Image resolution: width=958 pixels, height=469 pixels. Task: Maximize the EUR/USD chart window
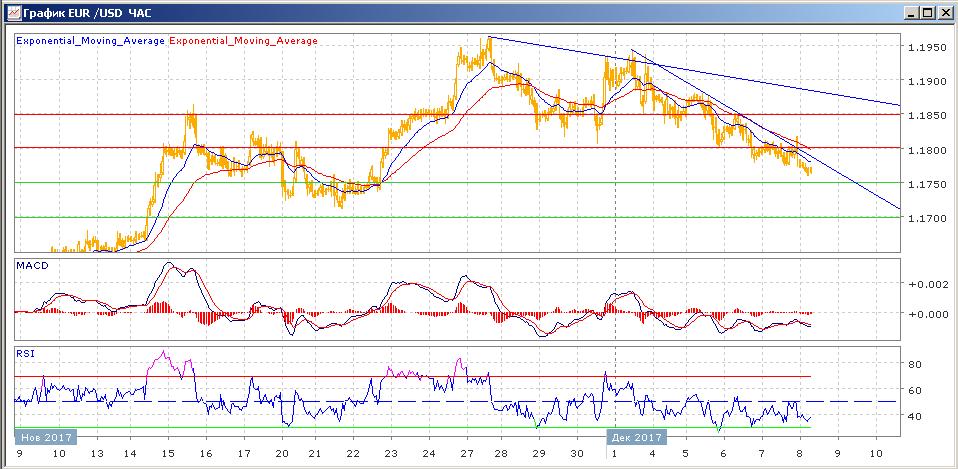(x=928, y=12)
